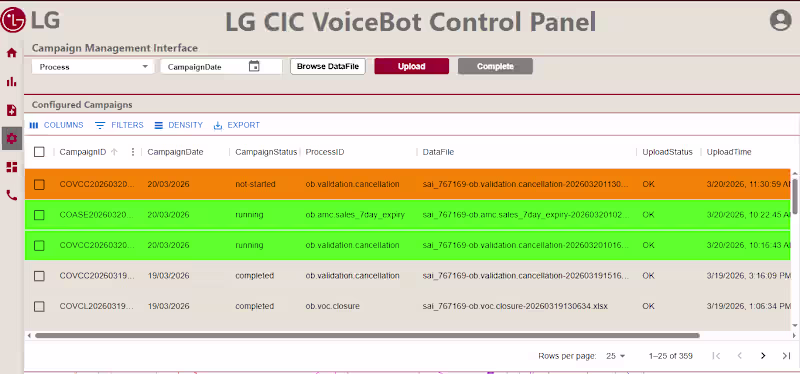Check the not-started COVCC20260320 row checkbox
The width and height of the screenshot is (800, 374).
click(x=39, y=184)
